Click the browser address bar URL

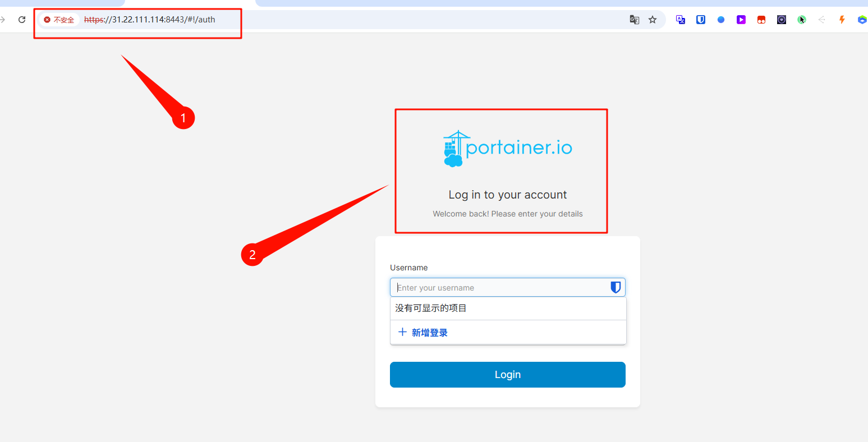click(149, 20)
